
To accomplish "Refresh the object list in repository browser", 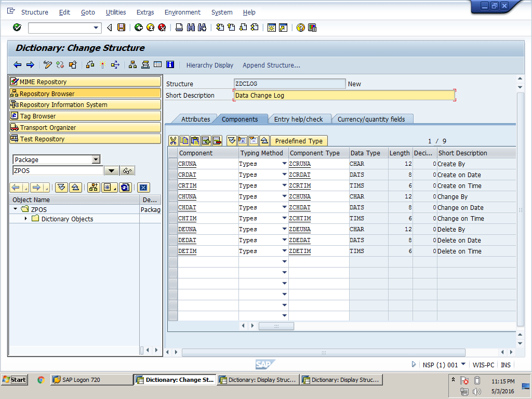I will [125, 188].
